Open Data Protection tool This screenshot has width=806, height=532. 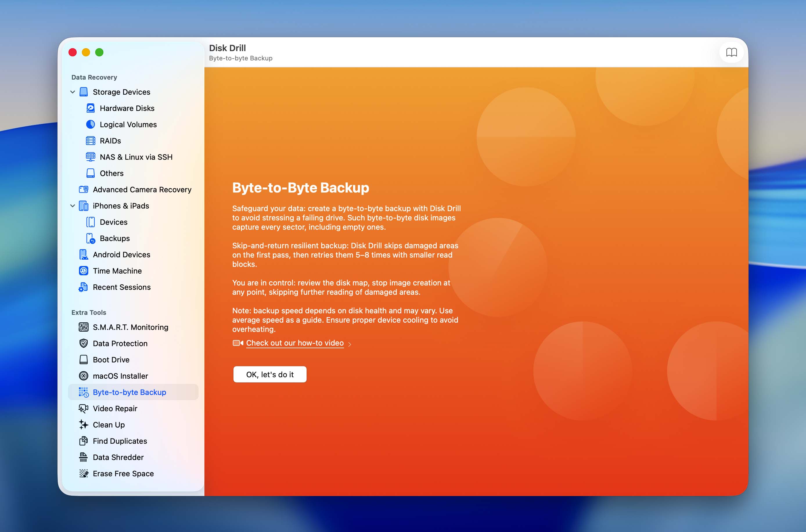click(133, 344)
